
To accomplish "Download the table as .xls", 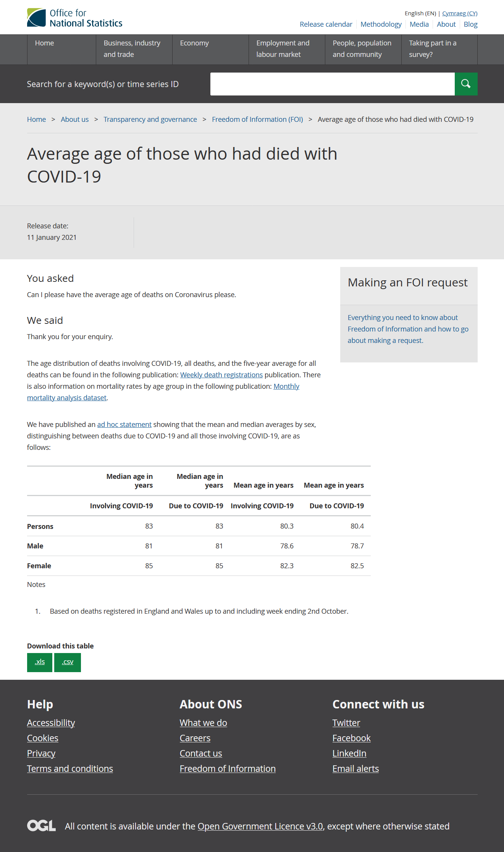I will tap(40, 662).
